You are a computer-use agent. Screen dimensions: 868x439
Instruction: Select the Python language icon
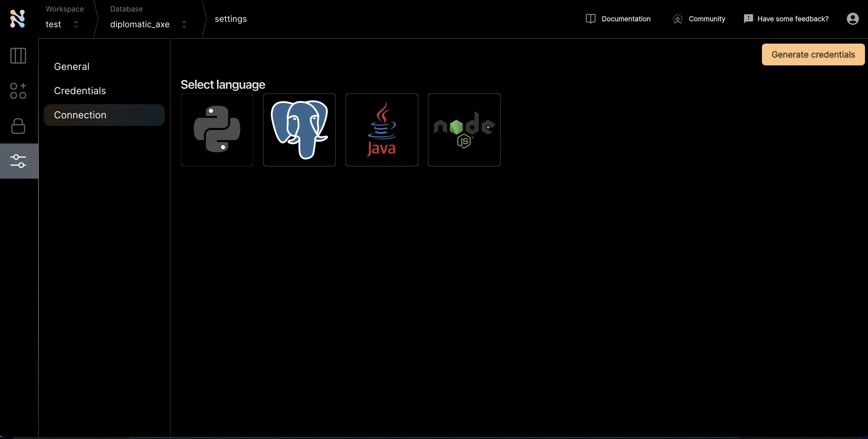point(217,130)
